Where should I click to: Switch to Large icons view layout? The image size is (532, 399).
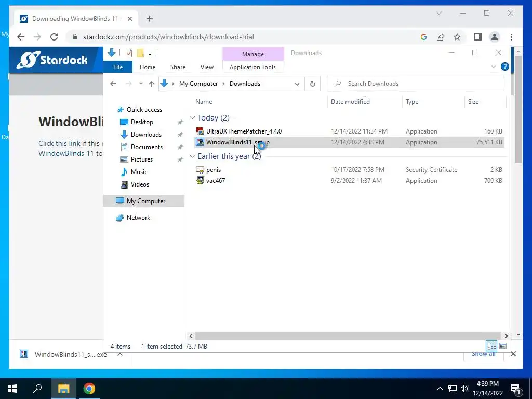[503, 345]
